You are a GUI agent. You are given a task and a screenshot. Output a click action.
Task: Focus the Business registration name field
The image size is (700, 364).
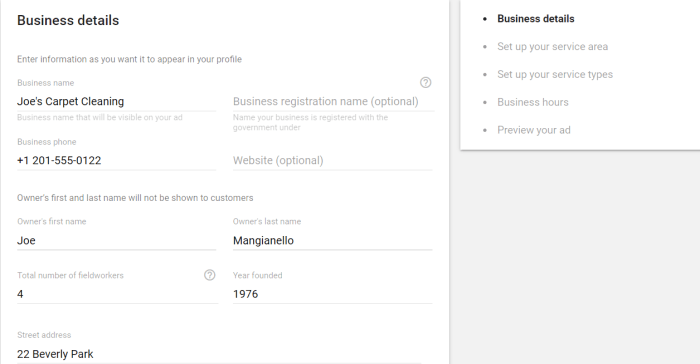(x=333, y=101)
